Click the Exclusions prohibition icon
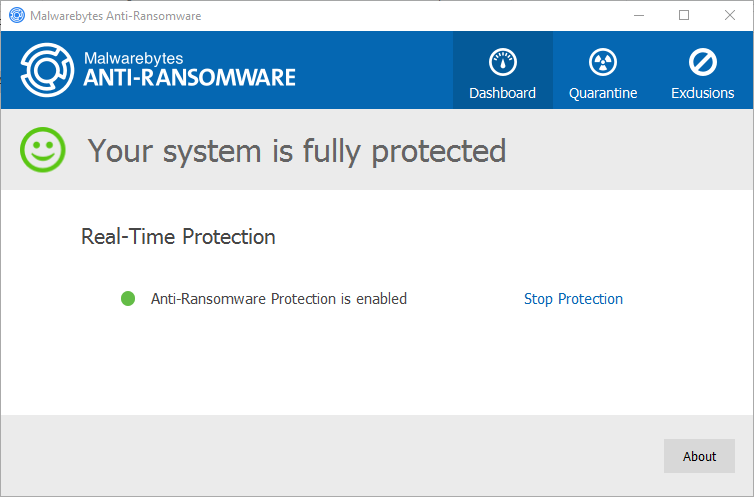 [703, 62]
